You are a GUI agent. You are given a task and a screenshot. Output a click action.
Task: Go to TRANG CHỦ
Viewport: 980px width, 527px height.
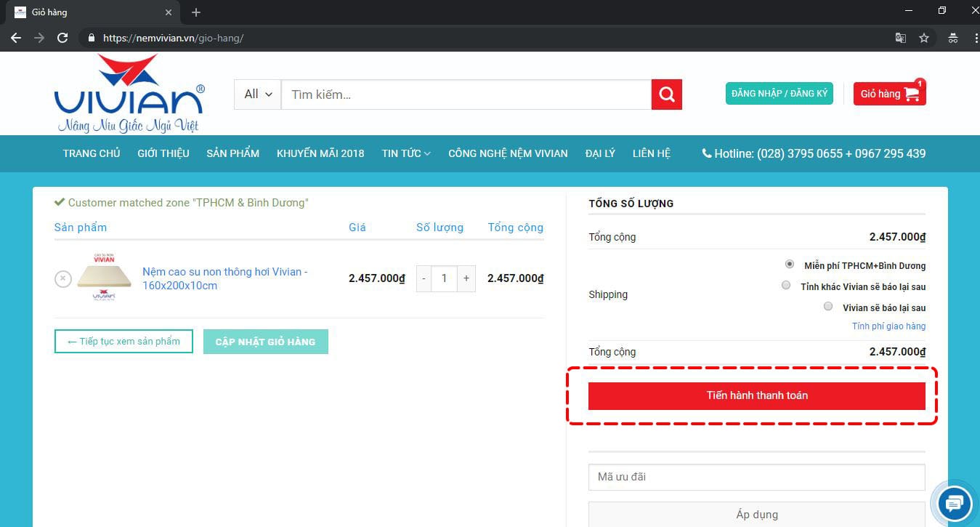(92, 153)
